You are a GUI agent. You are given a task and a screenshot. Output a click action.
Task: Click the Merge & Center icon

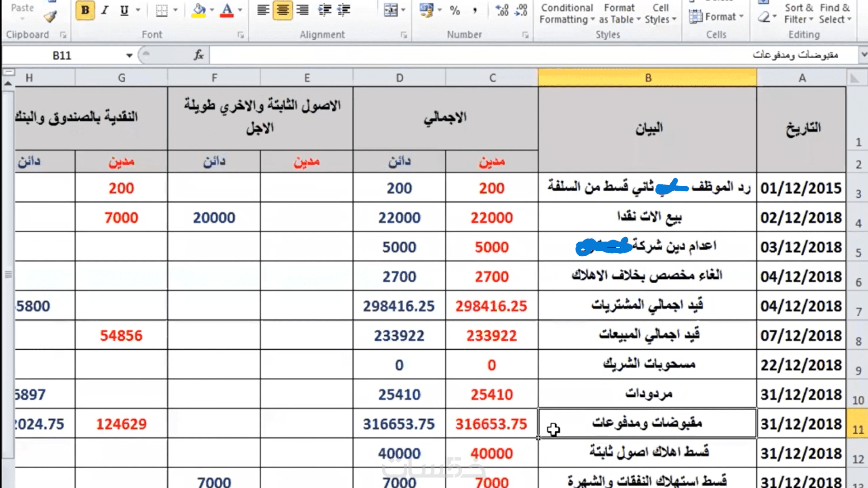pos(390,10)
